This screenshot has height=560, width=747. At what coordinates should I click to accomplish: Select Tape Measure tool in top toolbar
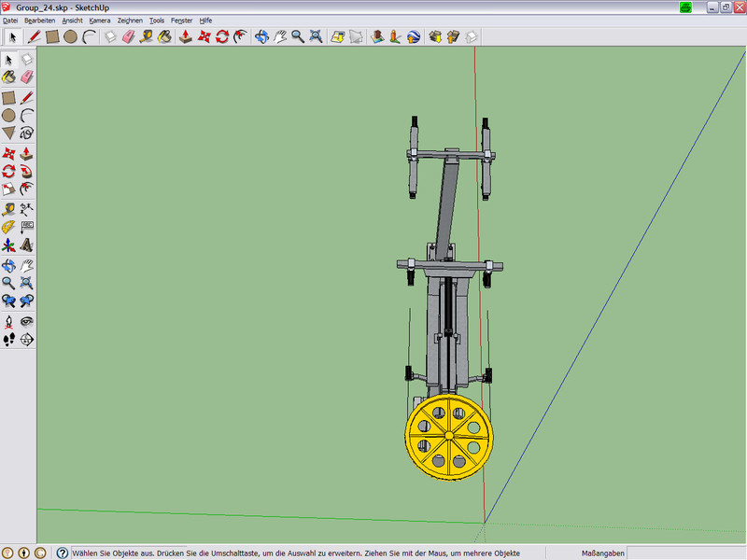[147, 36]
